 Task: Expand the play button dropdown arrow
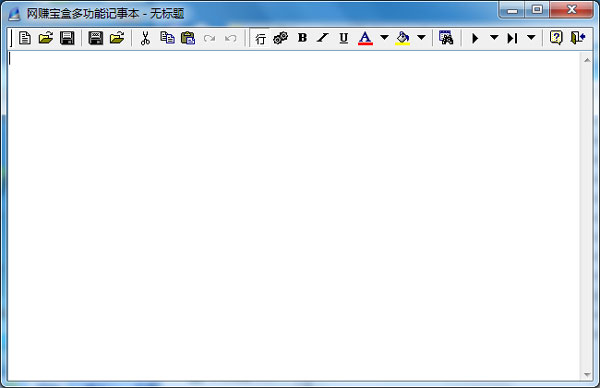pos(494,37)
